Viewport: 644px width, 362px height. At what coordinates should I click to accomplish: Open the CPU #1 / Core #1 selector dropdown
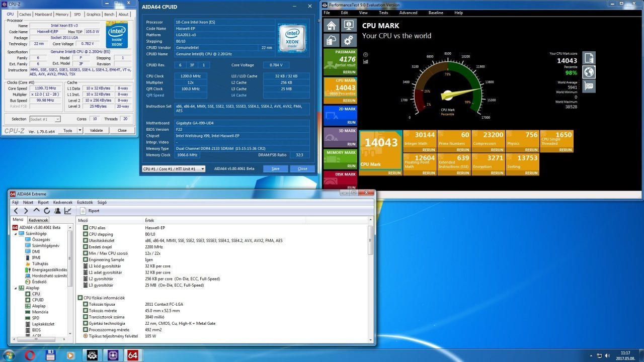(x=174, y=169)
